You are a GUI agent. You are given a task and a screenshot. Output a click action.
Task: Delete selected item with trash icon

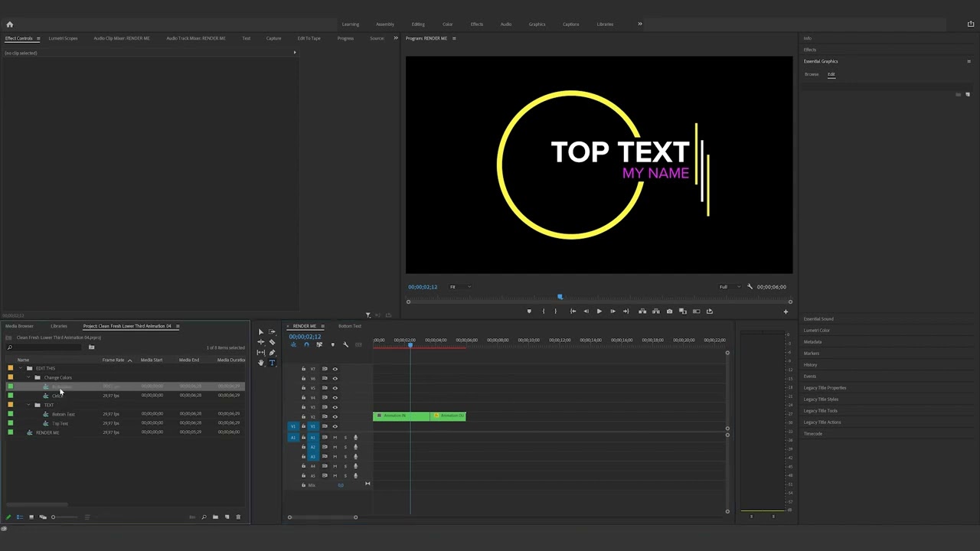pyautogui.click(x=238, y=517)
